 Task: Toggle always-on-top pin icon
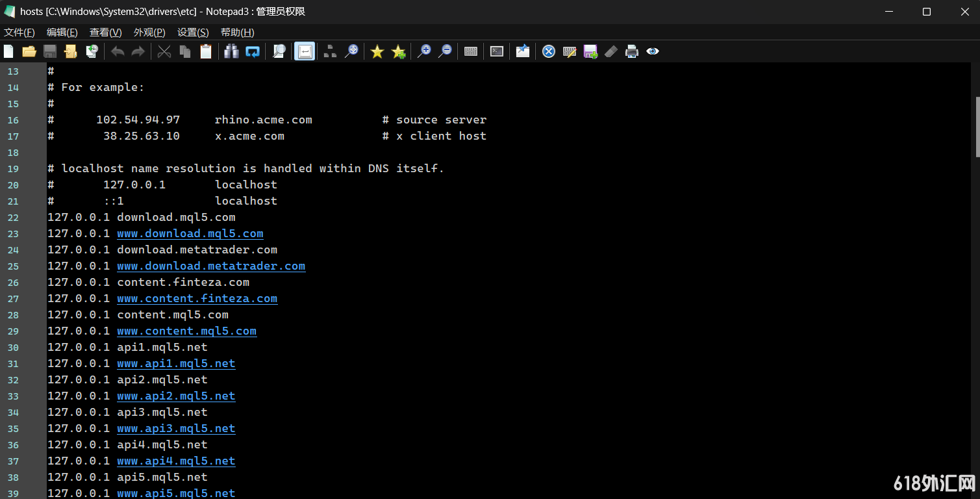(523, 51)
